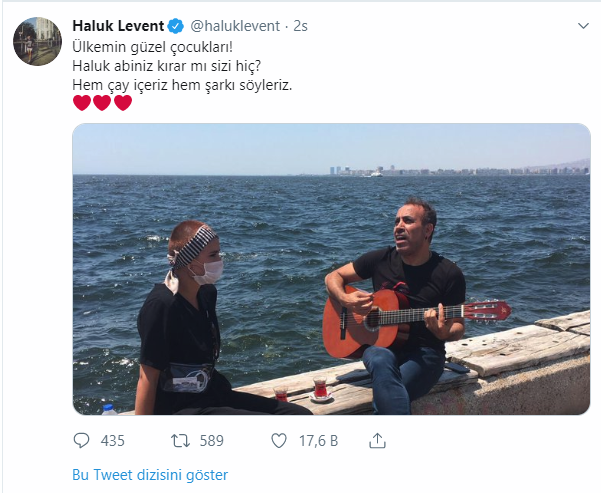The width and height of the screenshot is (601, 493).
Task: Click the share upload icon
Action: [377, 440]
